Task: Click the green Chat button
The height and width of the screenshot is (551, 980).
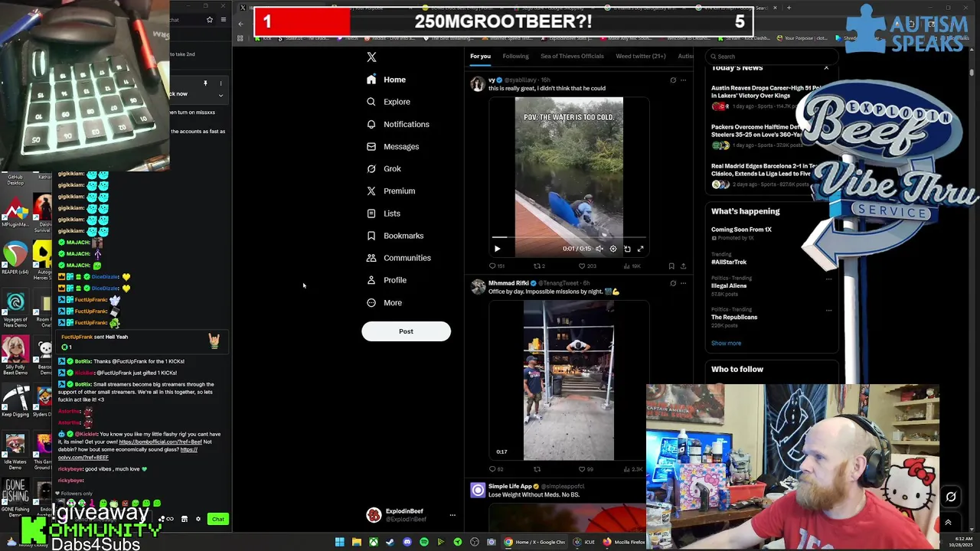Action: coord(218,520)
